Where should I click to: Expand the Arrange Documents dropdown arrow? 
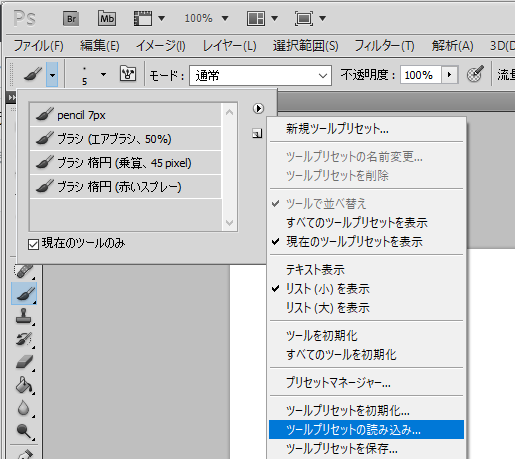(x=274, y=18)
